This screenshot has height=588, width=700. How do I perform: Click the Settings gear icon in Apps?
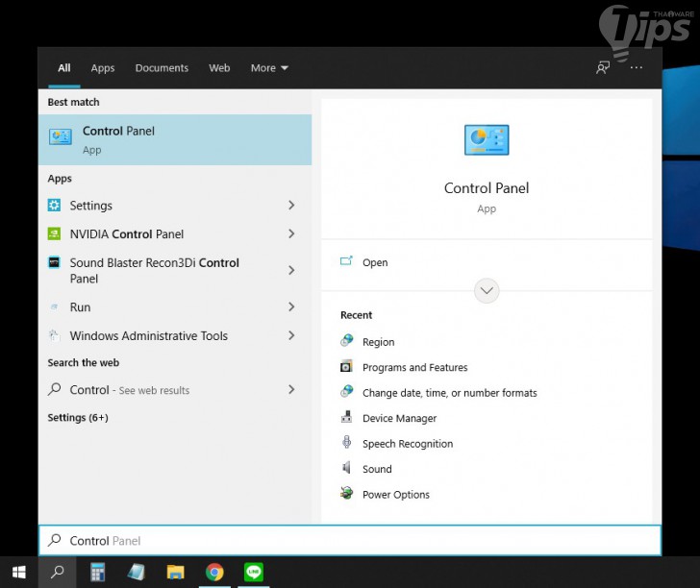(54, 206)
